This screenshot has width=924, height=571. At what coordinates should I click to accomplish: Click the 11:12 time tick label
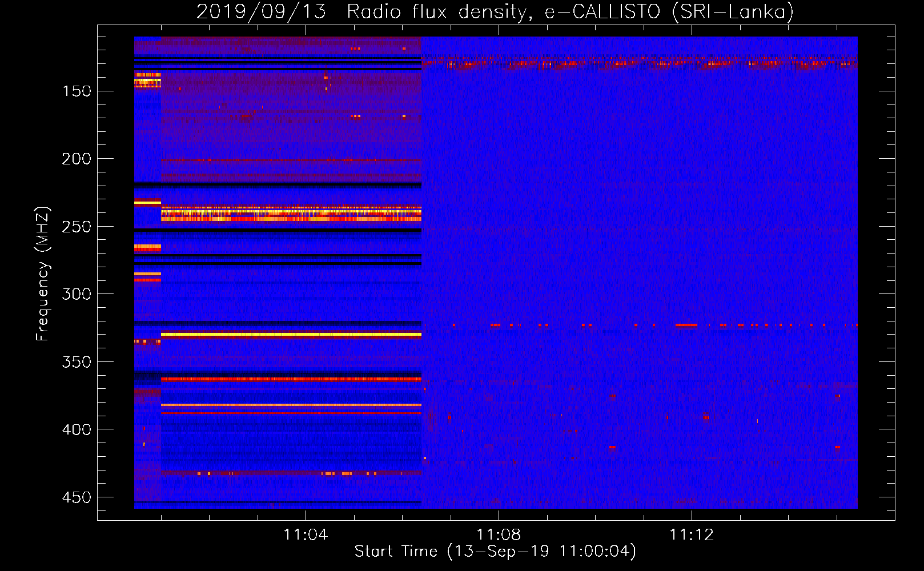pyautogui.click(x=692, y=534)
